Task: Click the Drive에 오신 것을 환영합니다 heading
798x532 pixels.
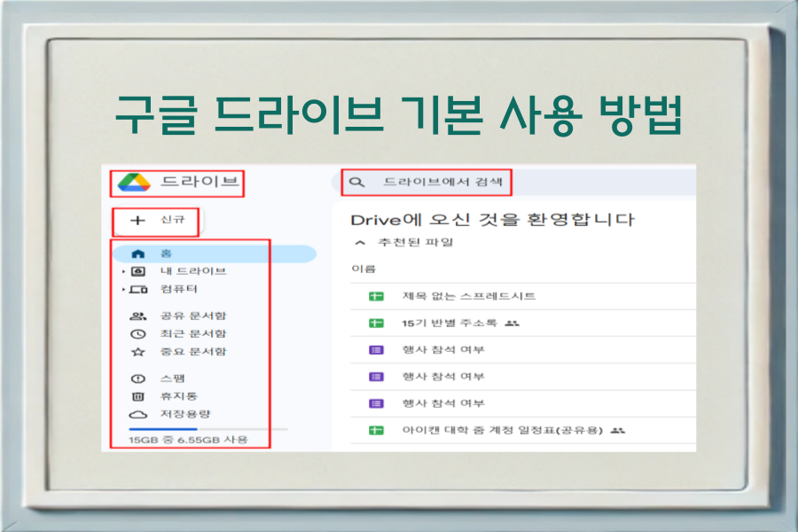Action: 493,220
